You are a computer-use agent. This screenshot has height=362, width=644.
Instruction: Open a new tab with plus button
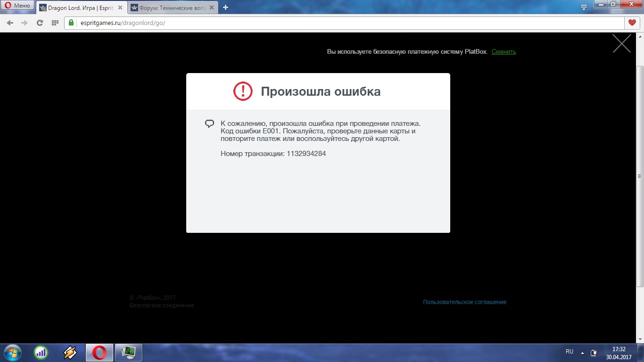226,8
